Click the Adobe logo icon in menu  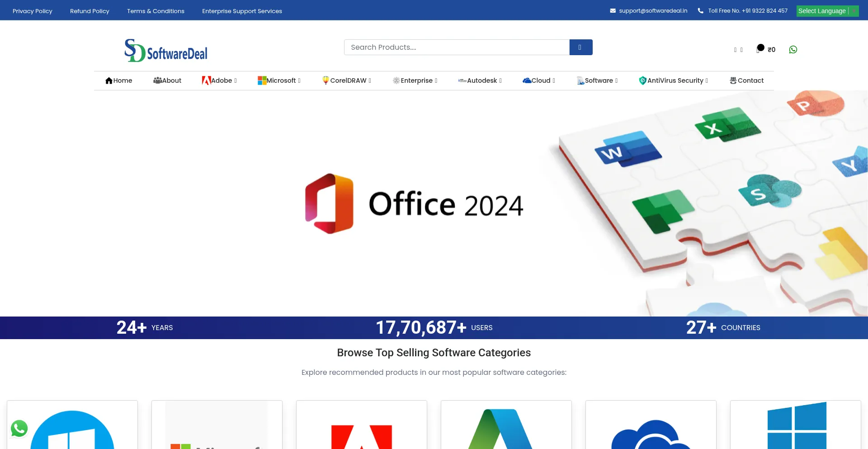tap(206, 80)
